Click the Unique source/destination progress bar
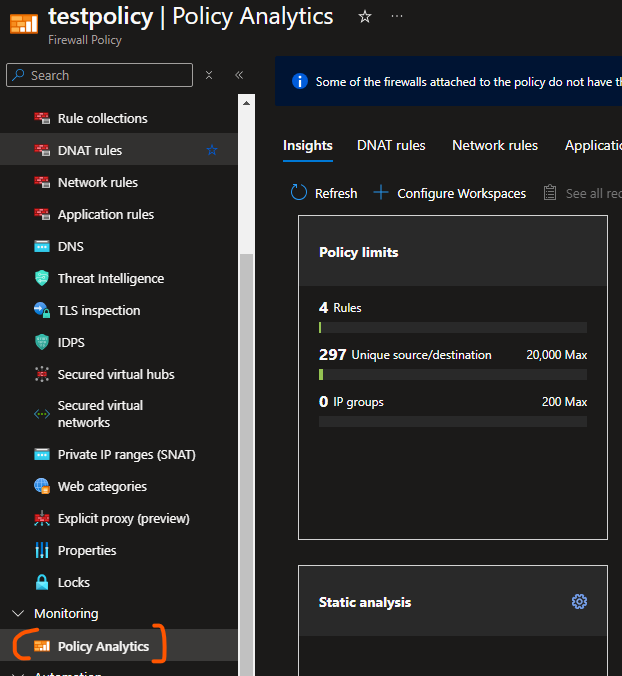This screenshot has width=622, height=676. pos(453,375)
